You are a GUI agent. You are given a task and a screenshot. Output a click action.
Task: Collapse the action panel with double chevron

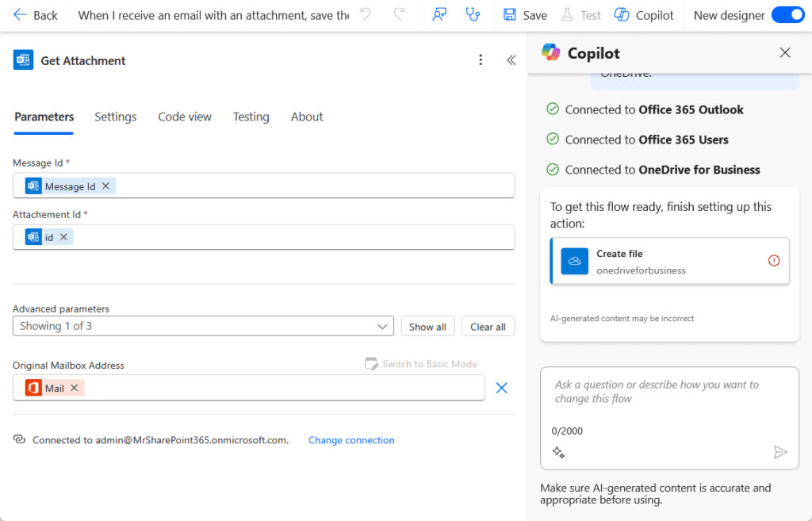tap(511, 60)
